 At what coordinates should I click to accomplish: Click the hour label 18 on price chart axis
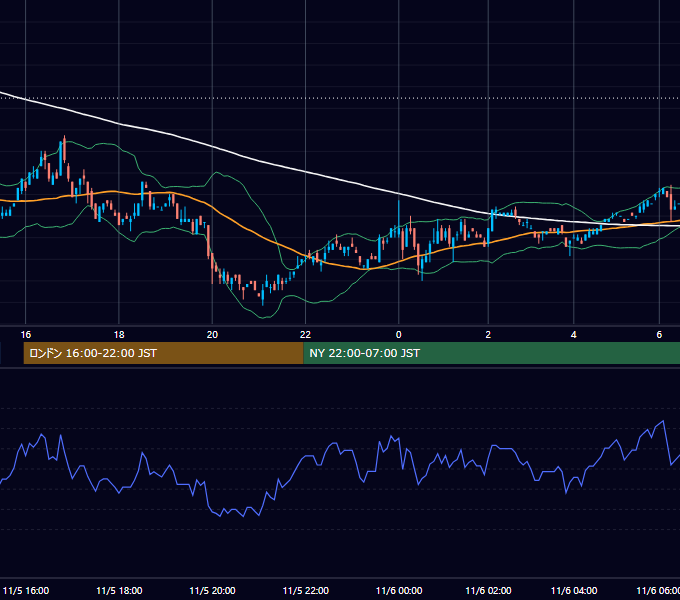coord(119,334)
